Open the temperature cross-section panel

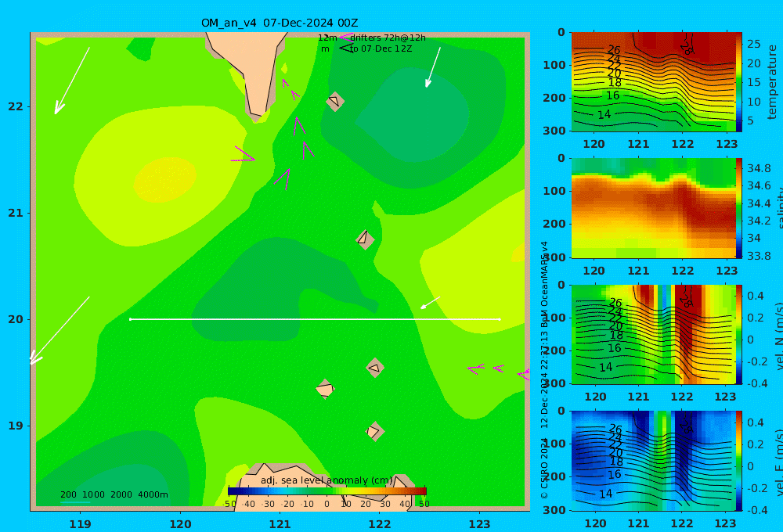pyautogui.click(x=653, y=82)
